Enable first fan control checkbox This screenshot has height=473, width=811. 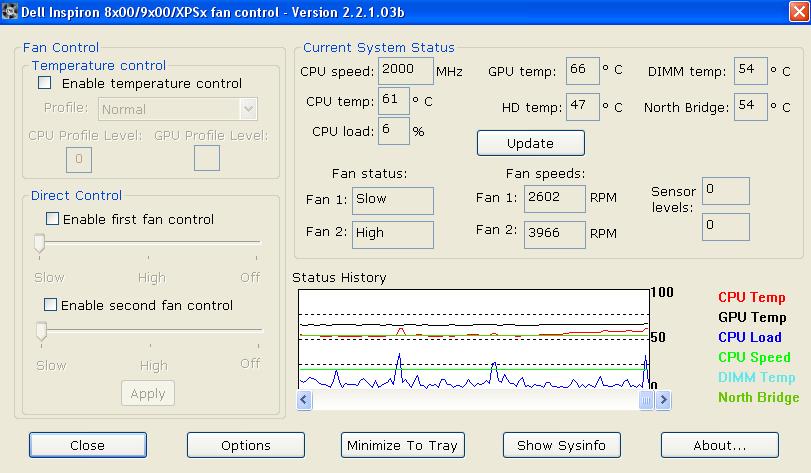click(52, 219)
